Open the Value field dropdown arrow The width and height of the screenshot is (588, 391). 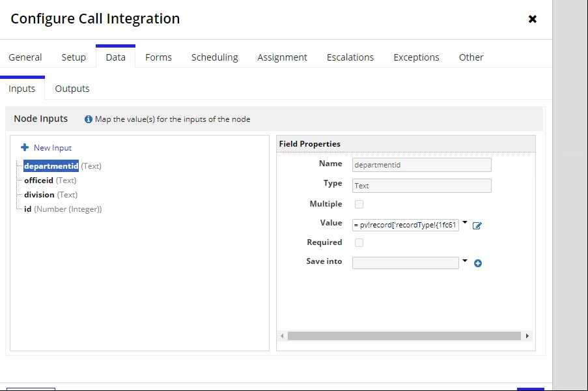coord(465,222)
